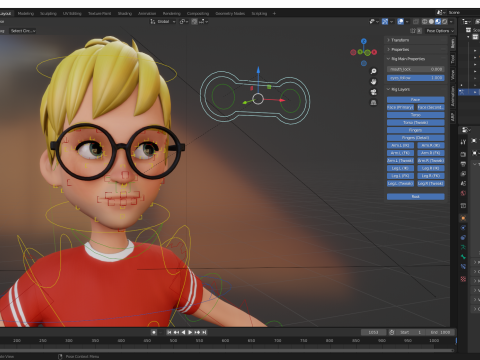
Task: Open snapping options dropdown
Action: [204, 21]
